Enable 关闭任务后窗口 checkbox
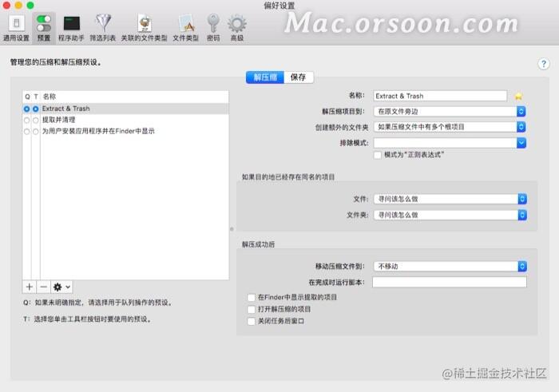 [x=251, y=321]
